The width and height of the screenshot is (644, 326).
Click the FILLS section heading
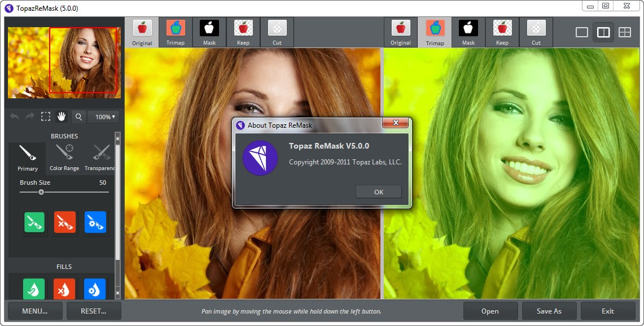click(x=64, y=267)
